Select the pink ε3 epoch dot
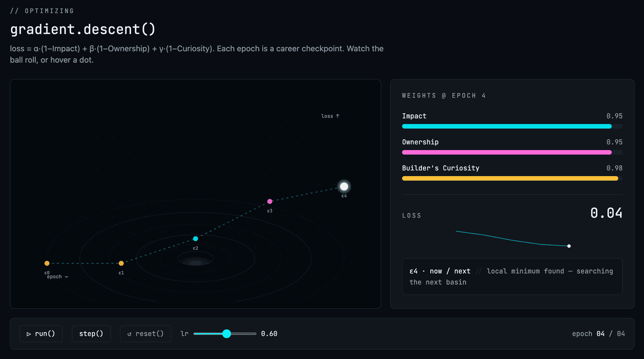This screenshot has height=359, width=644. point(270,201)
